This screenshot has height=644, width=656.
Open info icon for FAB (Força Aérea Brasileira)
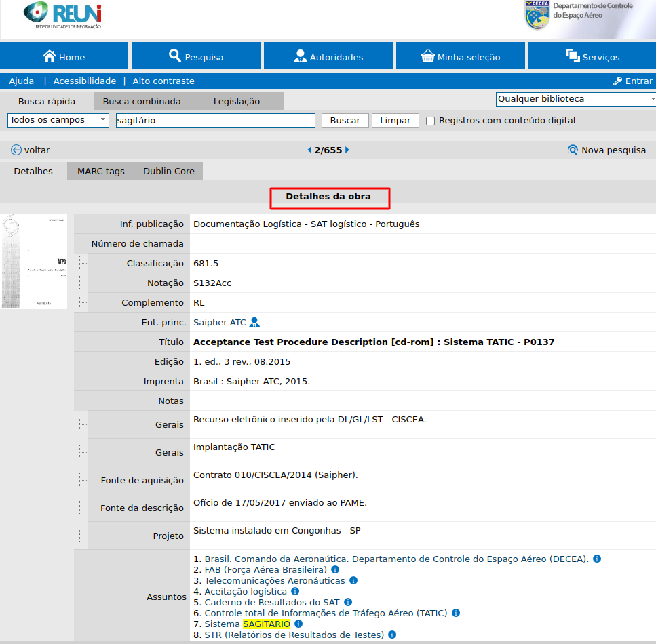[335, 569]
